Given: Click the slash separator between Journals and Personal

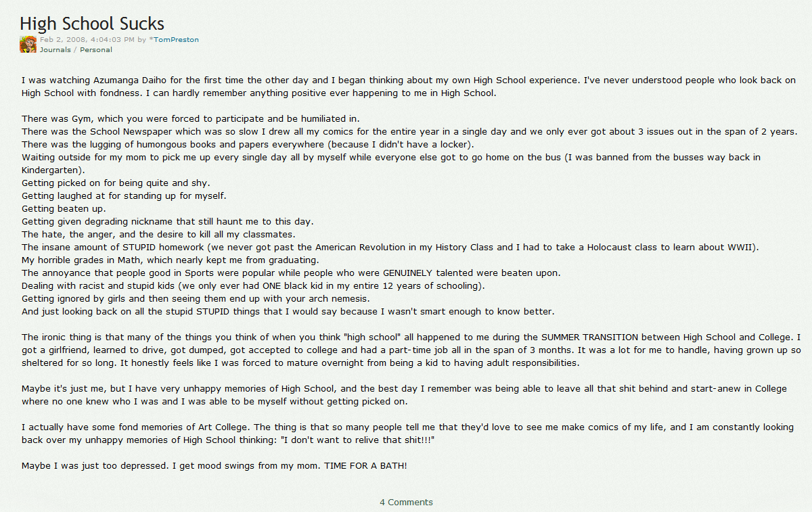Looking at the screenshot, I should click(x=75, y=49).
